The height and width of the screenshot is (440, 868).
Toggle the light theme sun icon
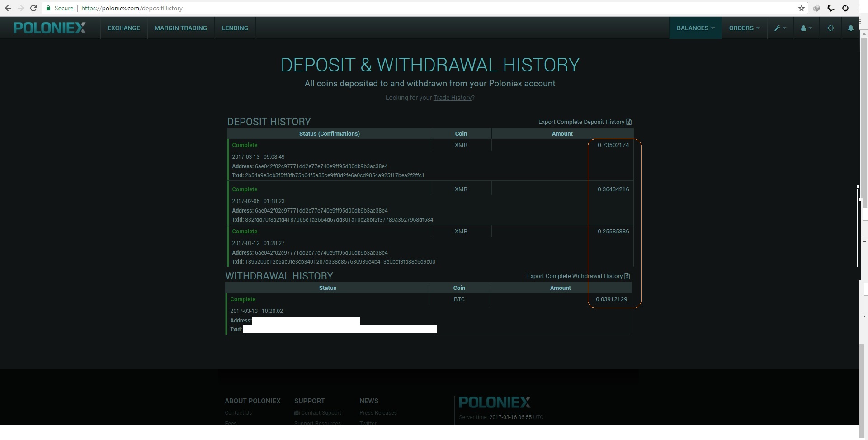(830, 28)
